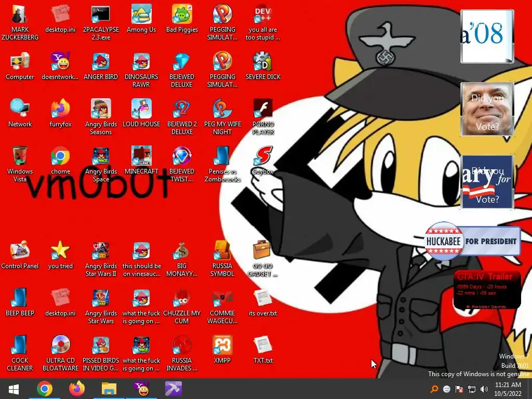This screenshot has height=399, width=532.
Task: Click the McCain 'Did you Vote?' gadget
Action: tap(487, 109)
